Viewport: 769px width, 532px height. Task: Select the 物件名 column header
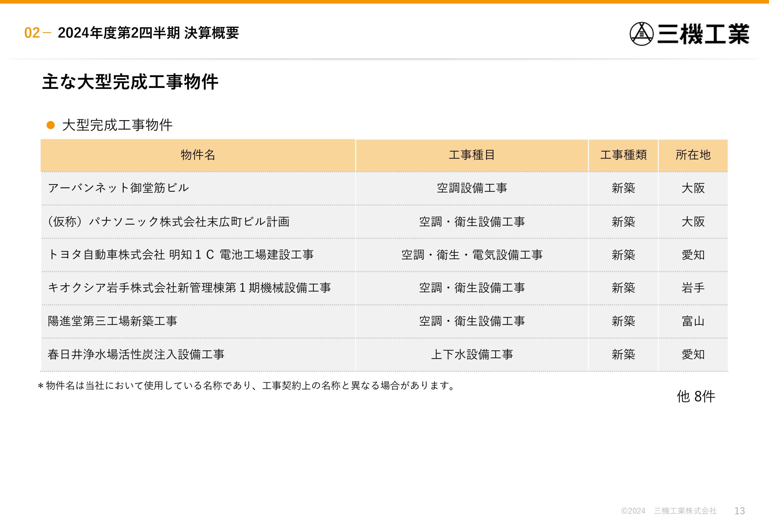(198, 155)
